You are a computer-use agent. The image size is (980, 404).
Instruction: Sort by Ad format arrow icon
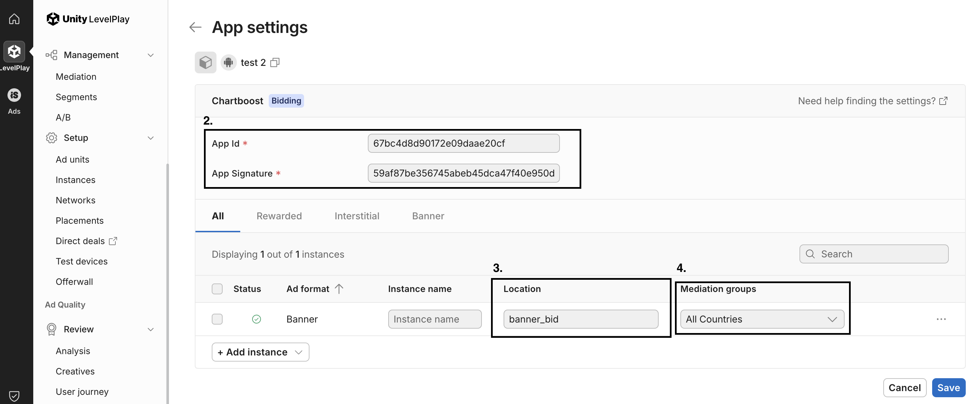(x=339, y=289)
